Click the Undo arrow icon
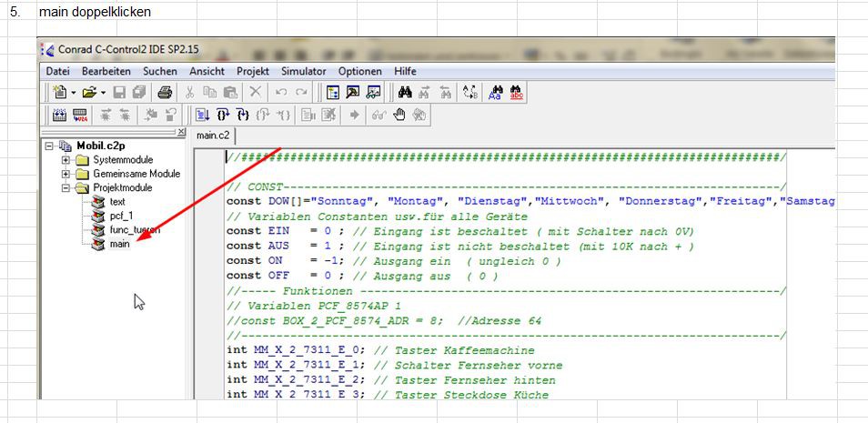Viewport: 868px width, 423px height. (281, 93)
